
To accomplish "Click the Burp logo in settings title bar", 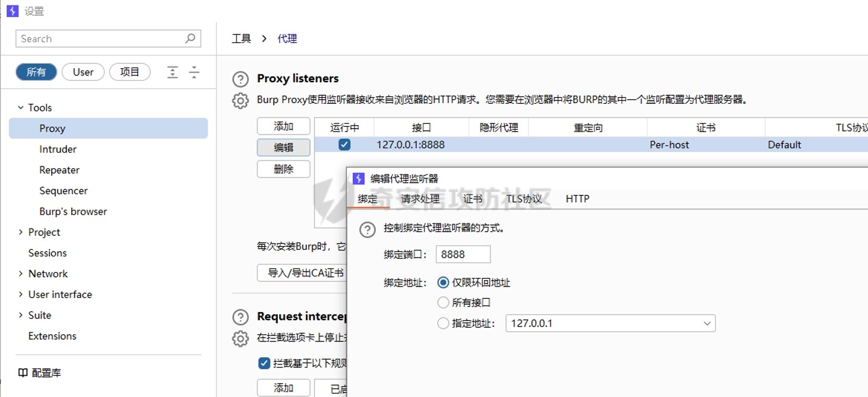I will point(12,11).
